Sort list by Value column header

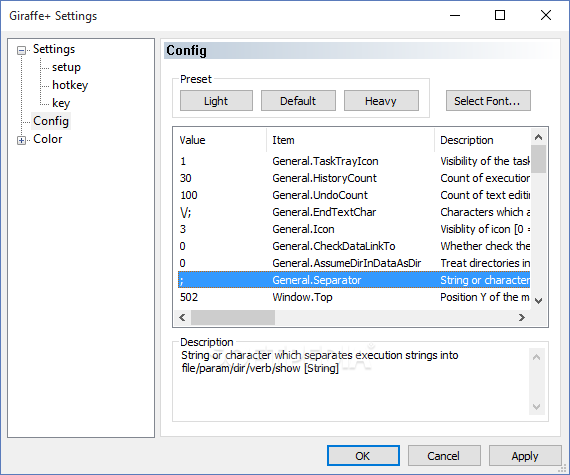tap(221, 140)
